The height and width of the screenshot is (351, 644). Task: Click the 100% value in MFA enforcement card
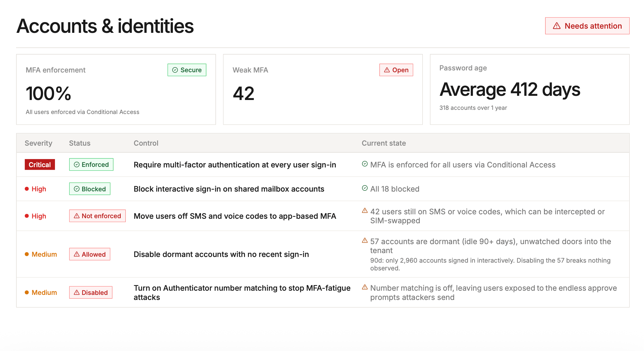[48, 93]
